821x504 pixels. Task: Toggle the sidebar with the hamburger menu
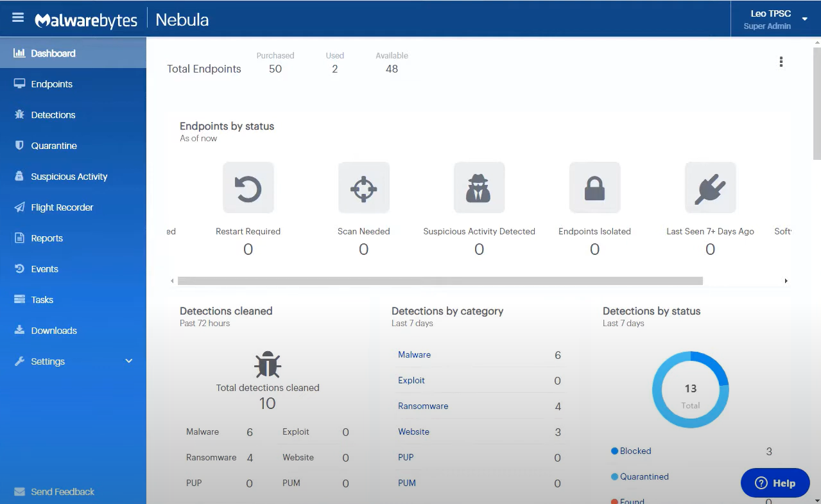17,17
